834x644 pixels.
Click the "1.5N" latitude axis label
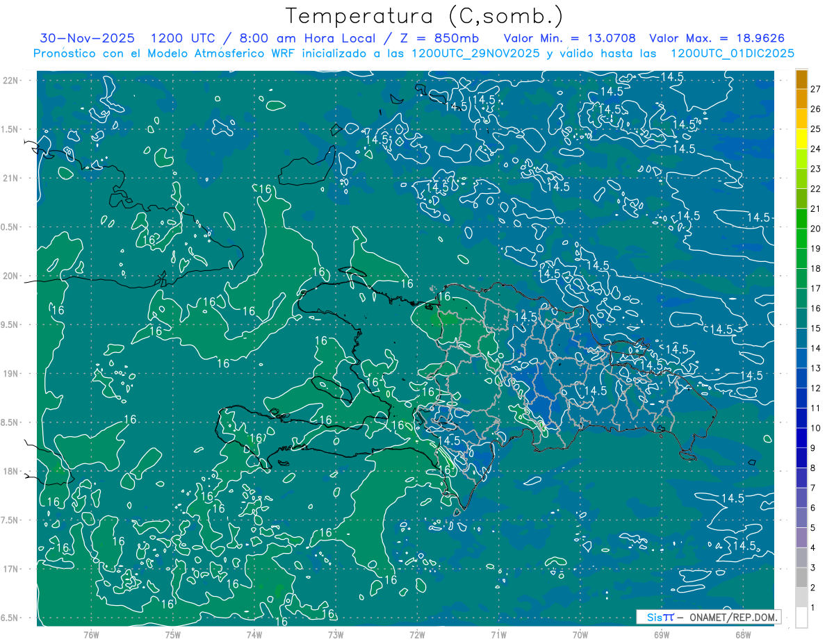[x=10, y=129]
